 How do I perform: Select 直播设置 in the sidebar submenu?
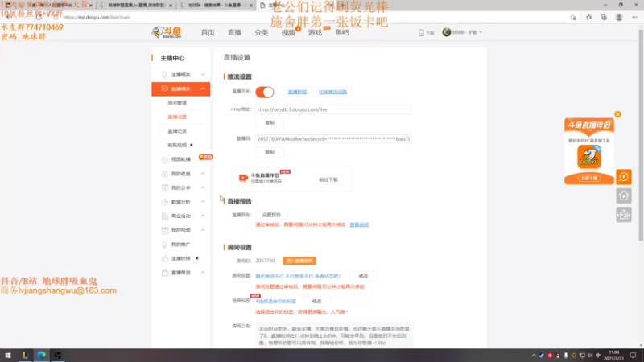[x=177, y=117]
